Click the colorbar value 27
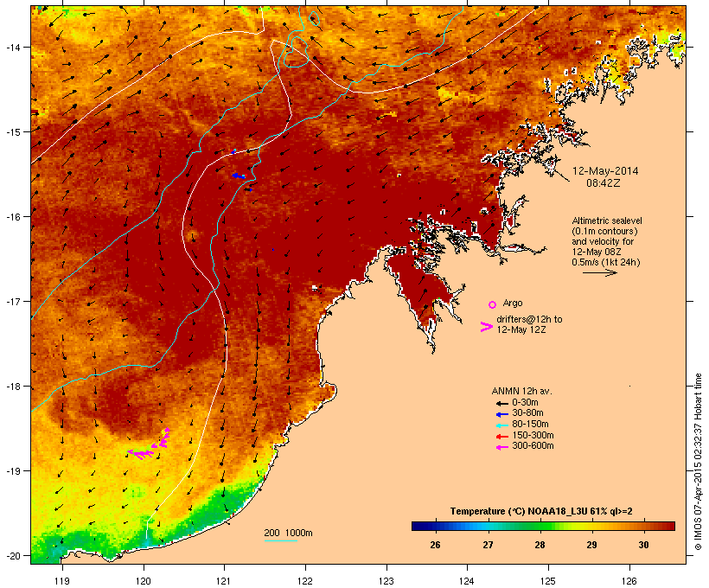This screenshot has height=588, width=709. tap(488, 545)
